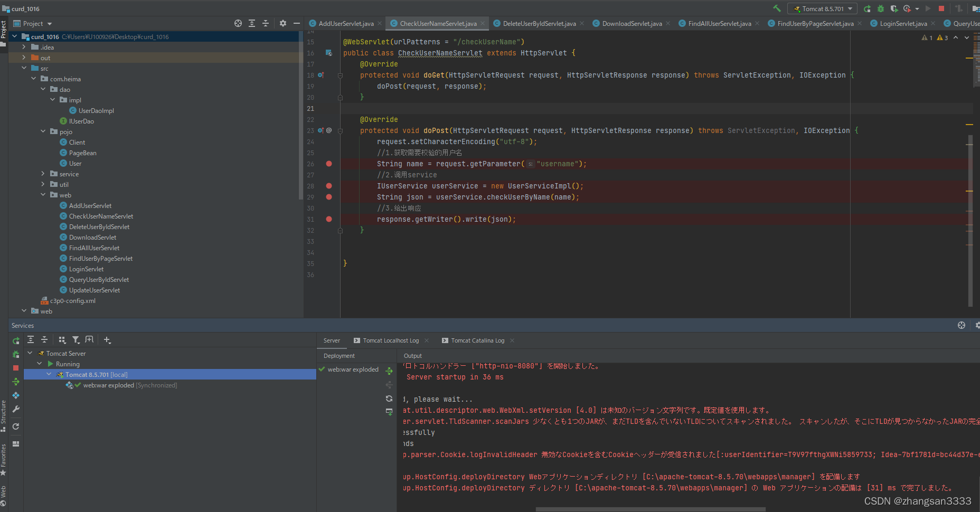Click debug rerun icon in Services side toolbar

tap(16, 354)
